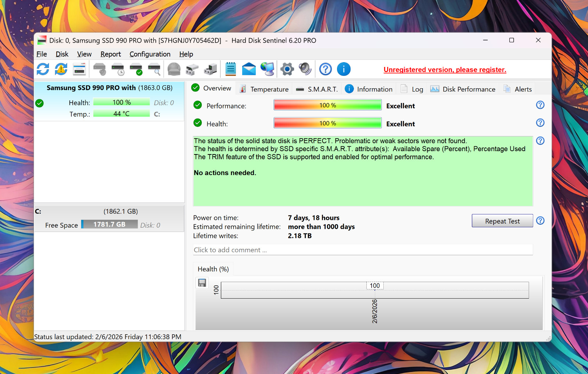Click the question mark Help toolbar icon
This screenshot has height=374, width=588.
pos(326,69)
